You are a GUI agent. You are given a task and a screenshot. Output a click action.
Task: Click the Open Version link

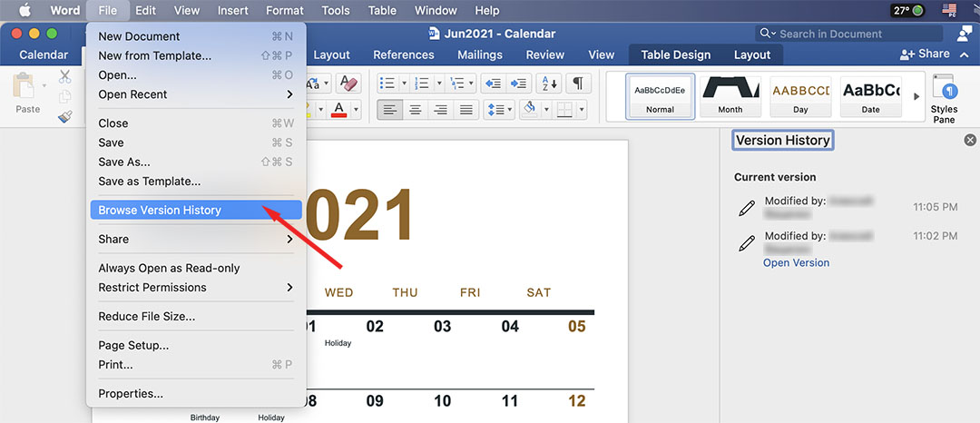pyautogui.click(x=797, y=263)
